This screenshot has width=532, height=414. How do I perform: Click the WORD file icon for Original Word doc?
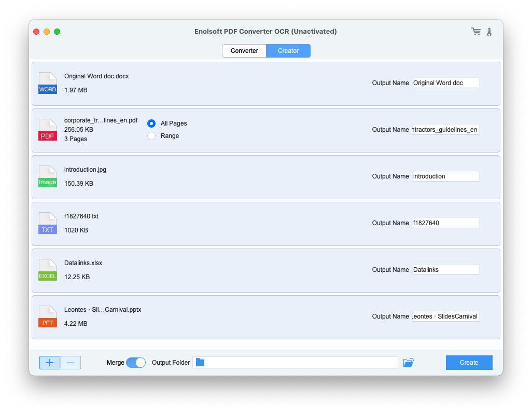(x=48, y=83)
